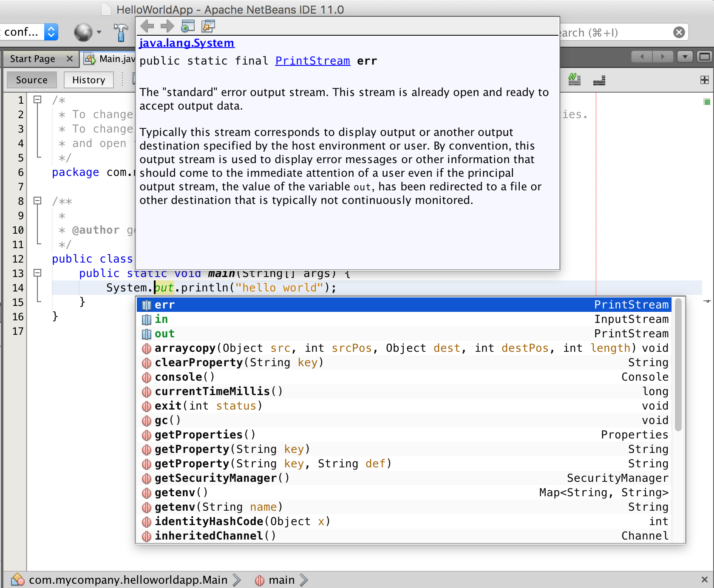The height and width of the screenshot is (588, 714).
Task: Switch to the Start Page tab
Action: [33, 59]
